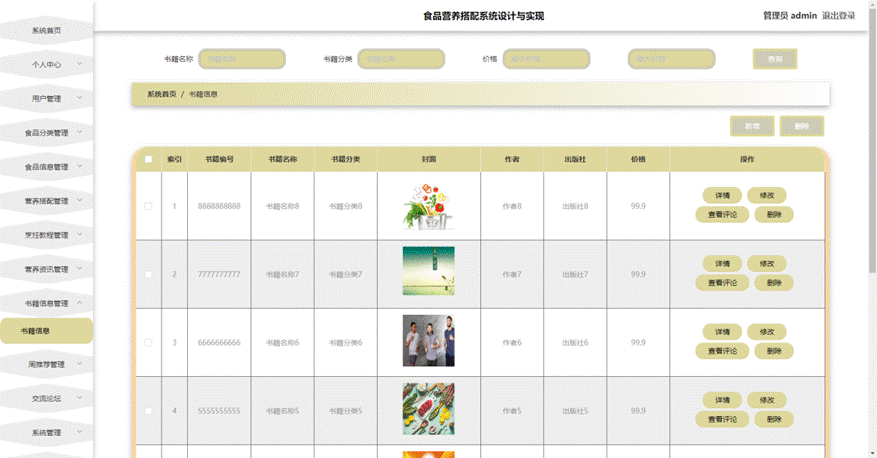Expand 个人中心 sidebar menu
877x458 pixels.
click(x=46, y=65)
